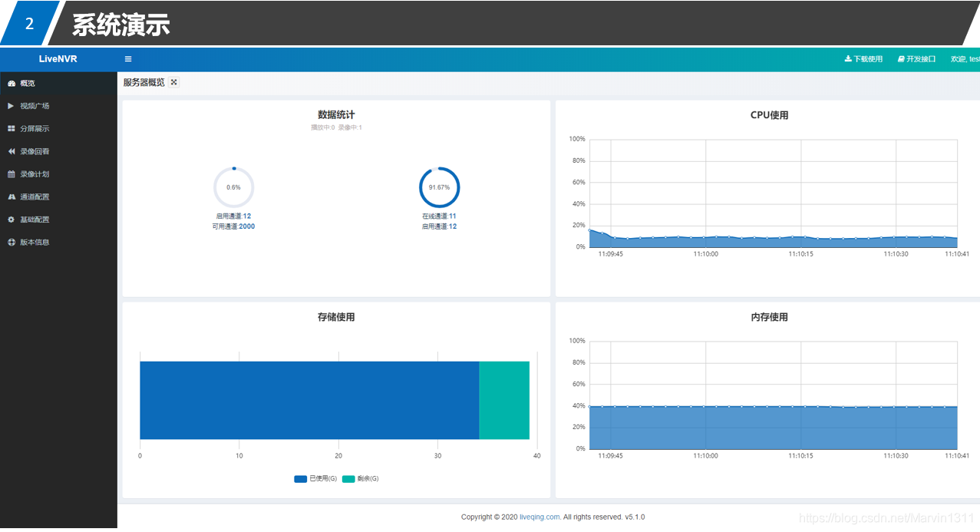Viewport: 980px width, 532px height.
Task: Open the 录像回看 rewind icon
Action: [12, 151]
